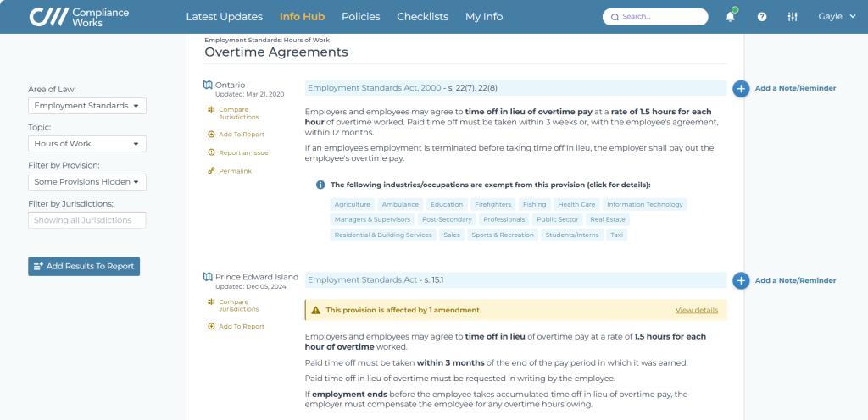Open the settings sliders icon in header

[x=793, y=17]
